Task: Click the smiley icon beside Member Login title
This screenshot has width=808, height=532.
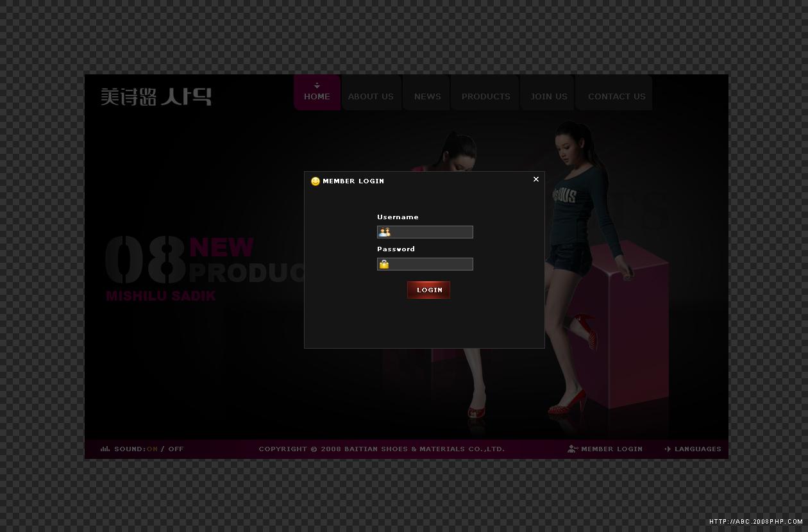Action: (315, 181)
